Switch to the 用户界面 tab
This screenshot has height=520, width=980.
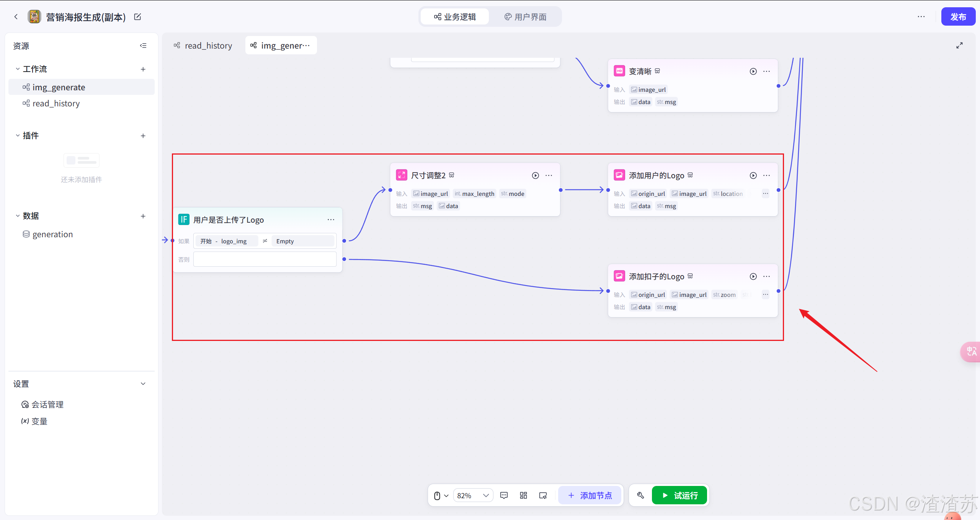(525, 17)
